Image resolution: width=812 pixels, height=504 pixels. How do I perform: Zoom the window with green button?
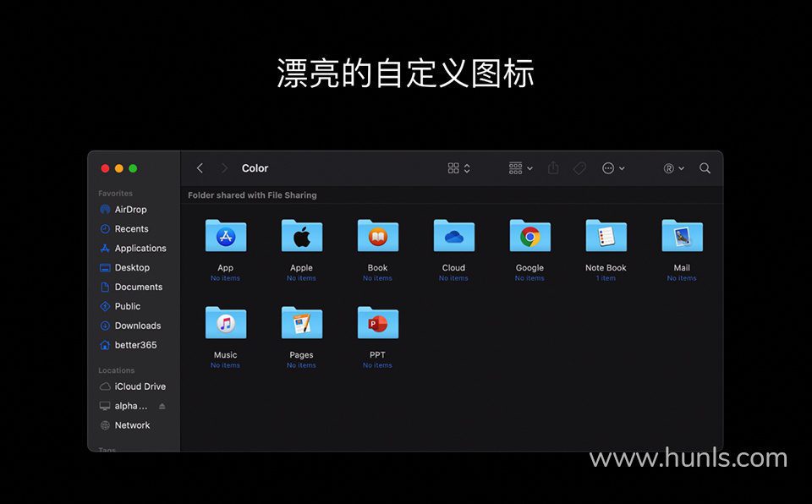click(x=133, y=168)
